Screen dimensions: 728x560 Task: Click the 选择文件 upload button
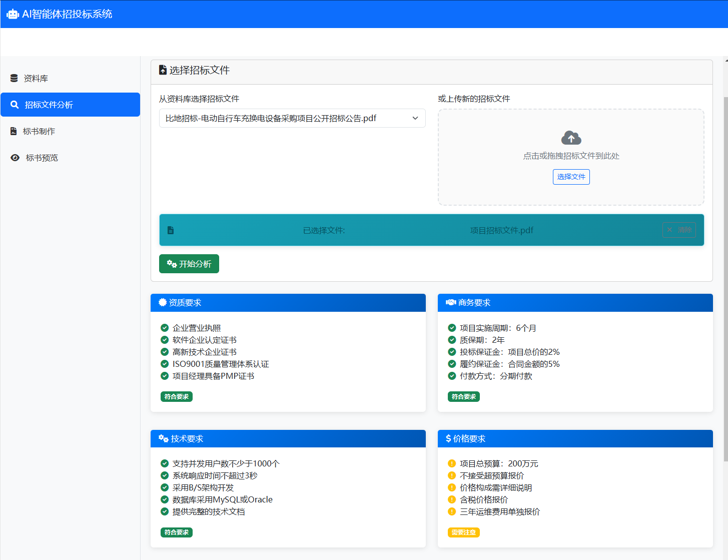571,177
